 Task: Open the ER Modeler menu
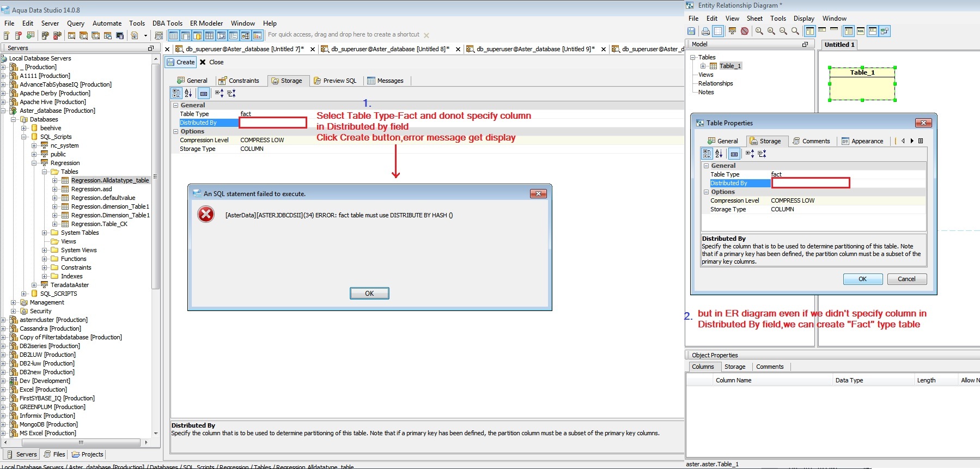(x=206, y=23)
